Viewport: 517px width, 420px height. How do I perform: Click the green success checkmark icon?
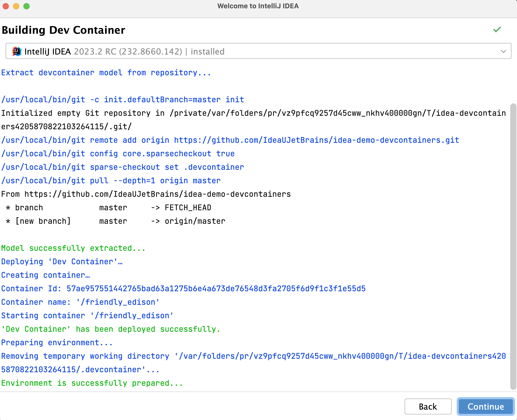[x=497, y=30]
